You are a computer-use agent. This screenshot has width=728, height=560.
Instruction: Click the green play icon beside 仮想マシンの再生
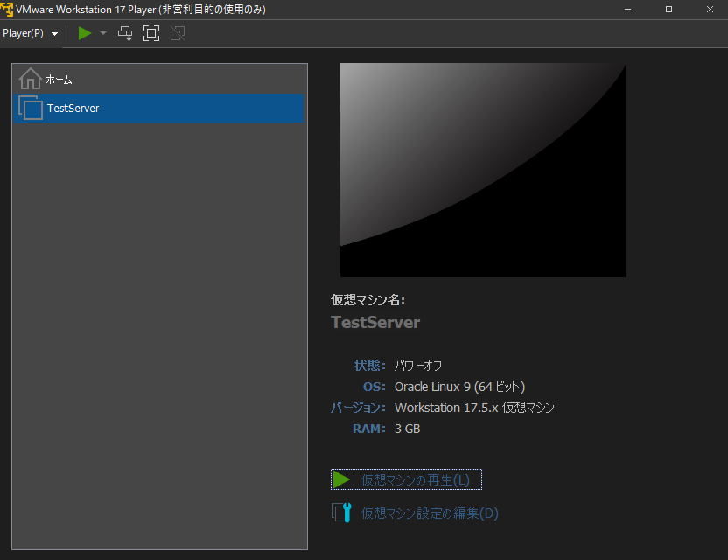click(x=343, y=479)
